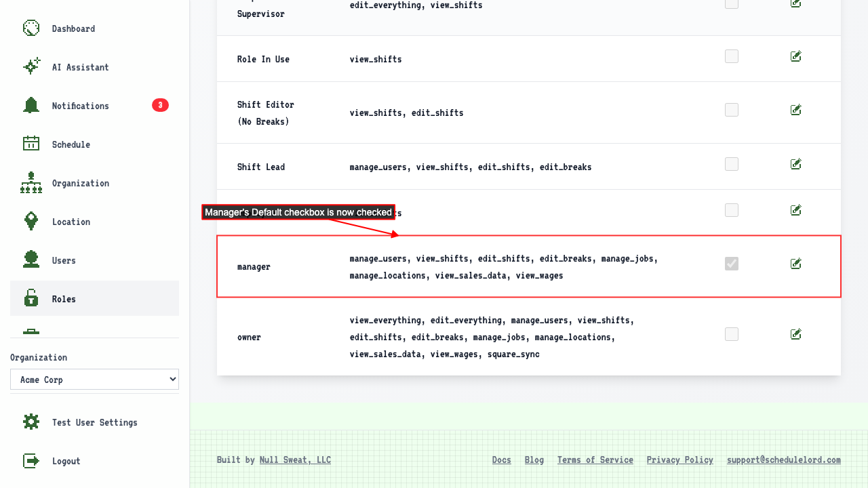Toggle Default checkbox for Shift Lead
This screenshot has height=488, width=868.
tap(732, 164)
